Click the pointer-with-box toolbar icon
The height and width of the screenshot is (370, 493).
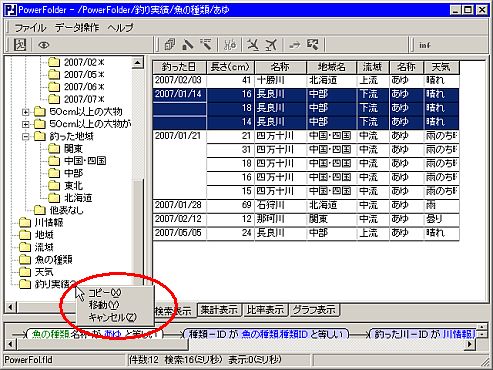coord(313,44)
